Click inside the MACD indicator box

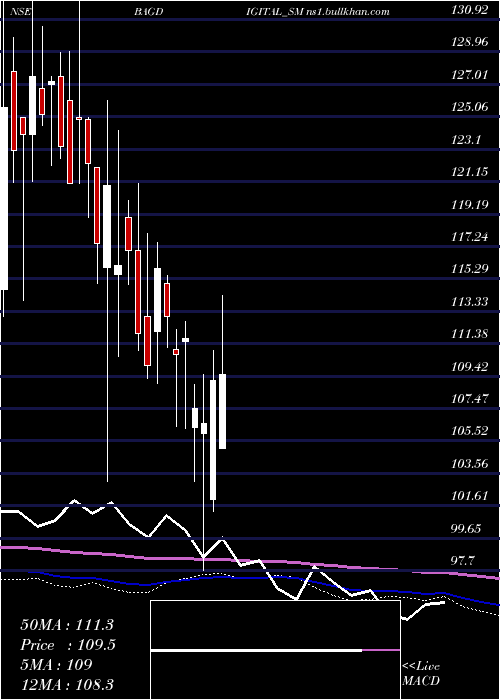pos(275,650)
